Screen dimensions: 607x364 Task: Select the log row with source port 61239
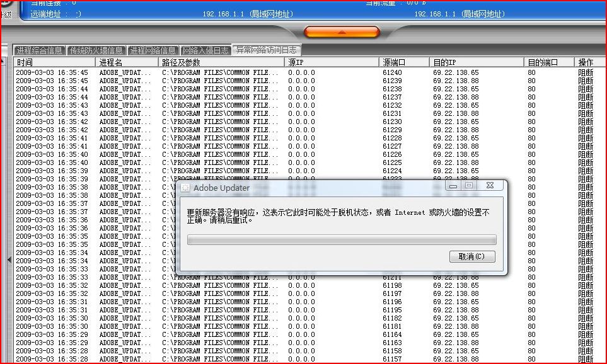pos(309,81)
